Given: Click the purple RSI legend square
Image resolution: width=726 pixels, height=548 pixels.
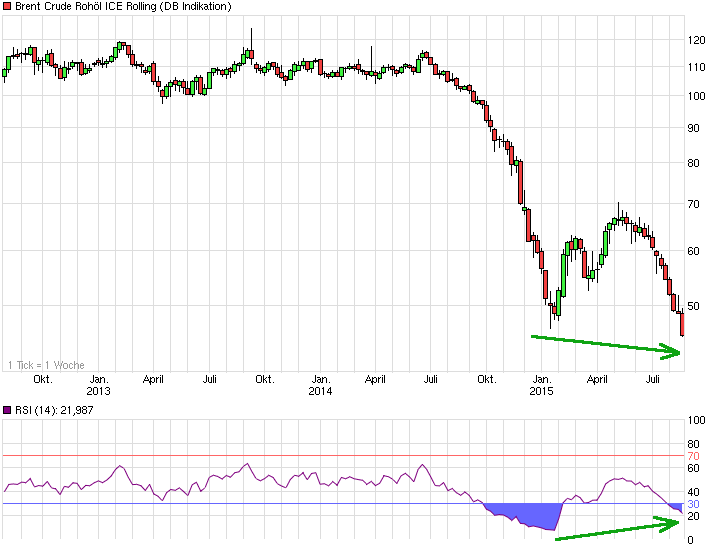Looking at the screenshot, I should click(x=7, y=410).
